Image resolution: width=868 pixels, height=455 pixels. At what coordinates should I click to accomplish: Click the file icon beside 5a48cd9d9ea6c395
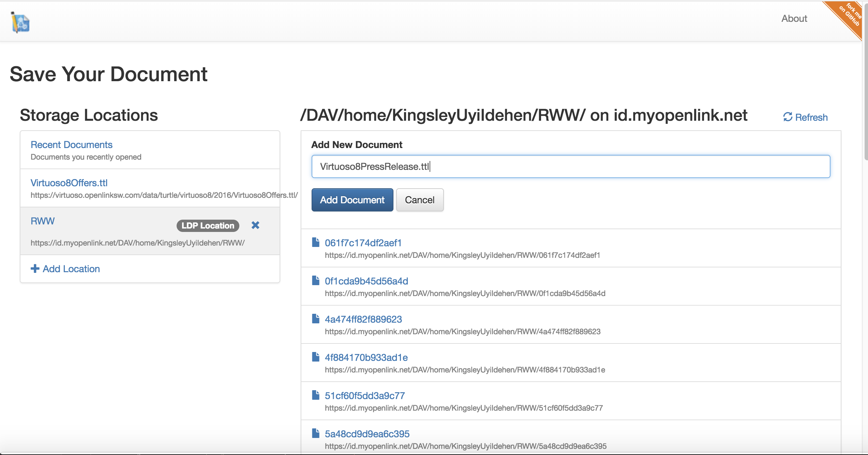315,433
